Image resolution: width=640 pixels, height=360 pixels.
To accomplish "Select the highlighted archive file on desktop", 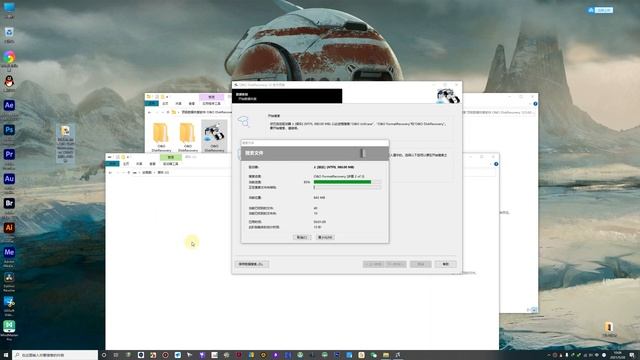I will [65, 143].
